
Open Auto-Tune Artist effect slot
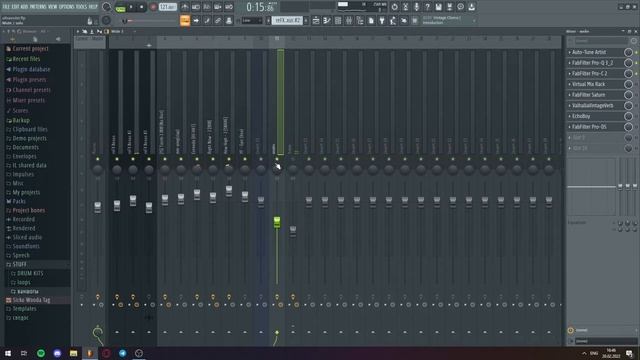point(589,52)
